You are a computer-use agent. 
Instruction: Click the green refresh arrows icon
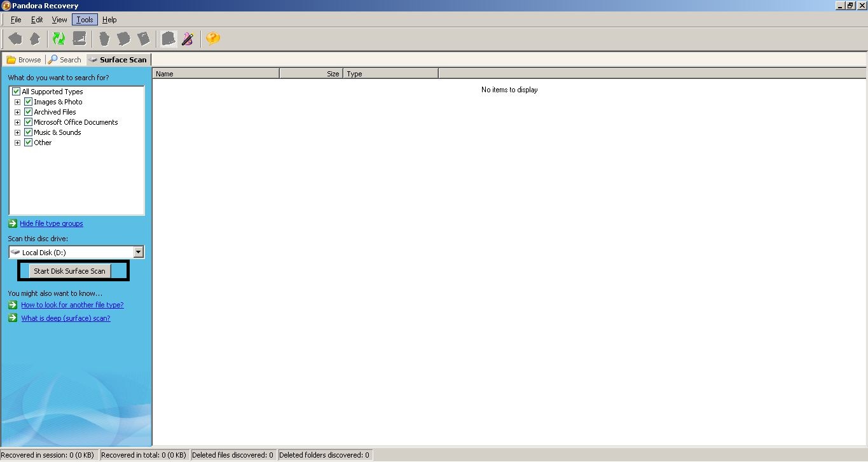click(x=59, y=39)
